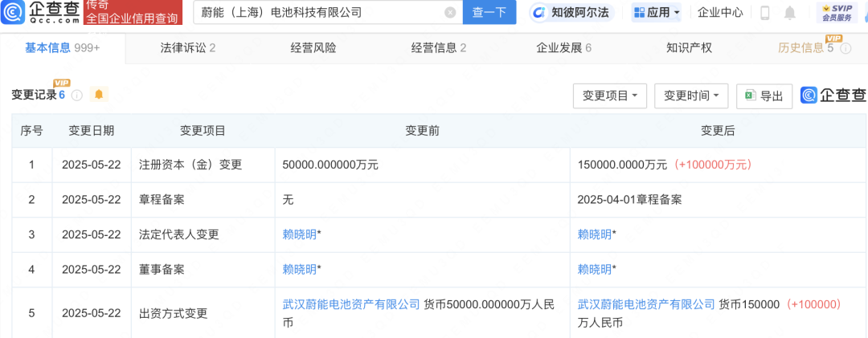This screenshot has height=338, width=868.
Task: Click the info icon beside 变更记录
Action: [77, 96]
